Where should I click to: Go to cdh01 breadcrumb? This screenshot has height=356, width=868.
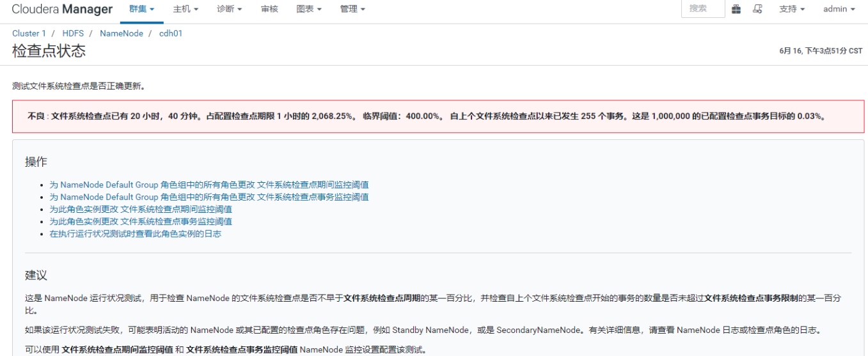coord(171,33)
